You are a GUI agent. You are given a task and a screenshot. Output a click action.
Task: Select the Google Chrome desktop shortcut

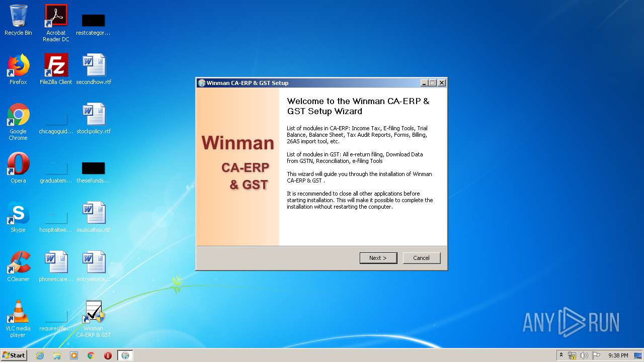18,122
